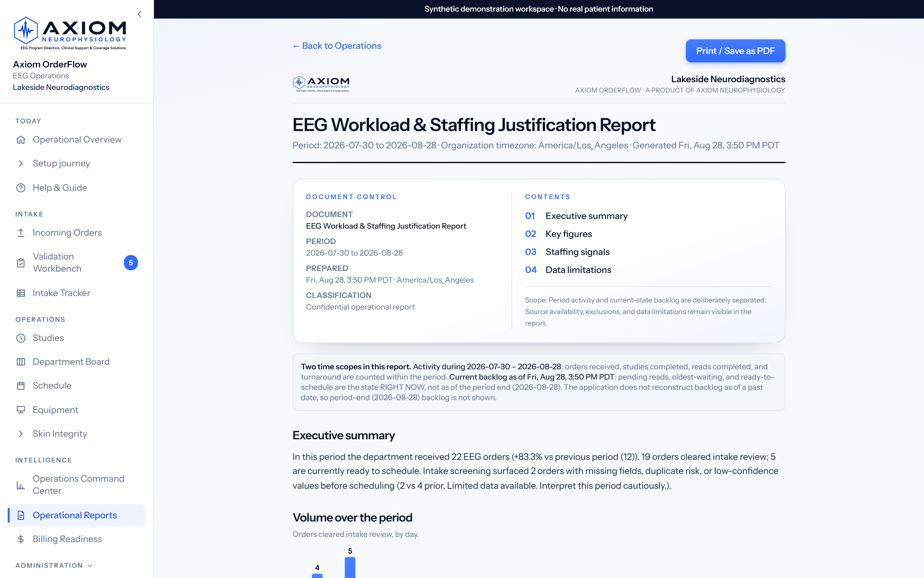Click the Executive summary section heading
The height and width of the screenshot is (578, 924).
click(344, 435)
